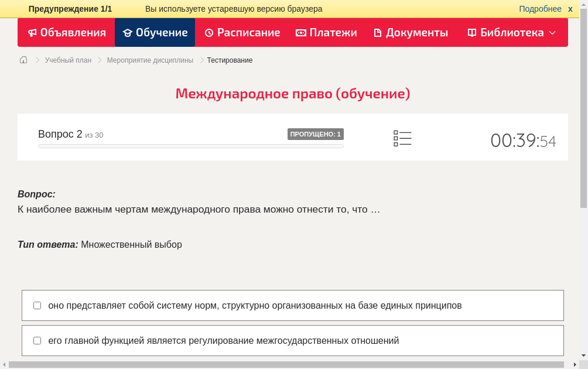The image size is (588, 369).
Task: Click the question progress bar
Action: [x=190, y=146]
